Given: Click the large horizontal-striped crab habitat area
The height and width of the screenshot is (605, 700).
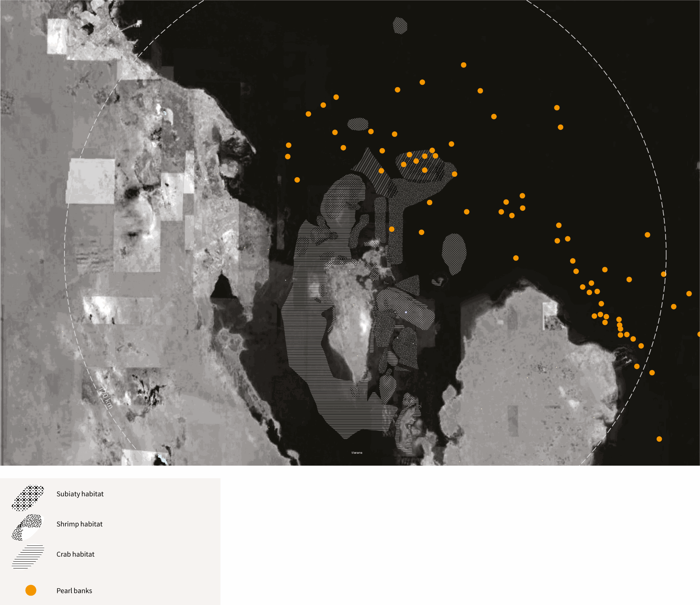Looking at the screenshot, I should click(304, 336).
